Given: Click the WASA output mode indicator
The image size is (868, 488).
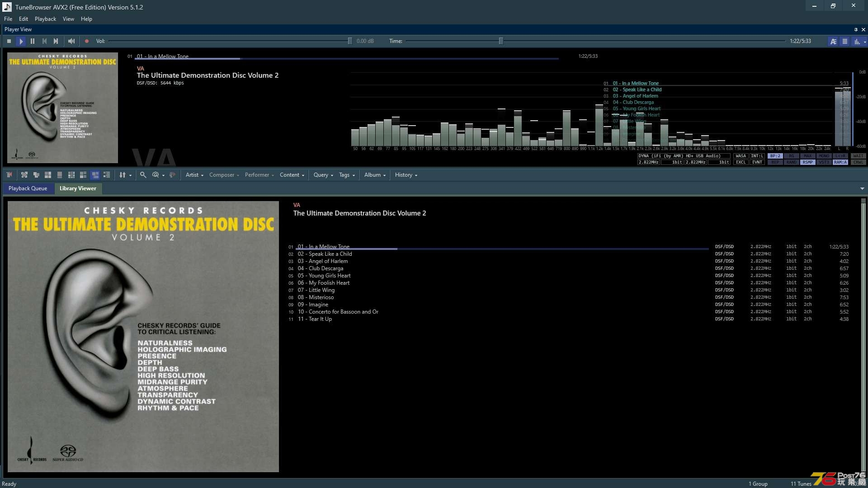Looking at the screenshot, I should pos(741,156).
